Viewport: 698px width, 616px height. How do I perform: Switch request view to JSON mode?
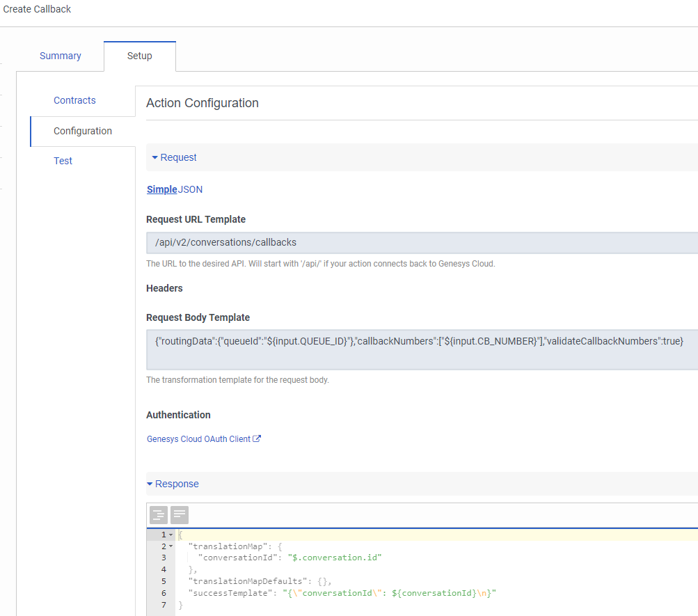(x=191, y=189)
